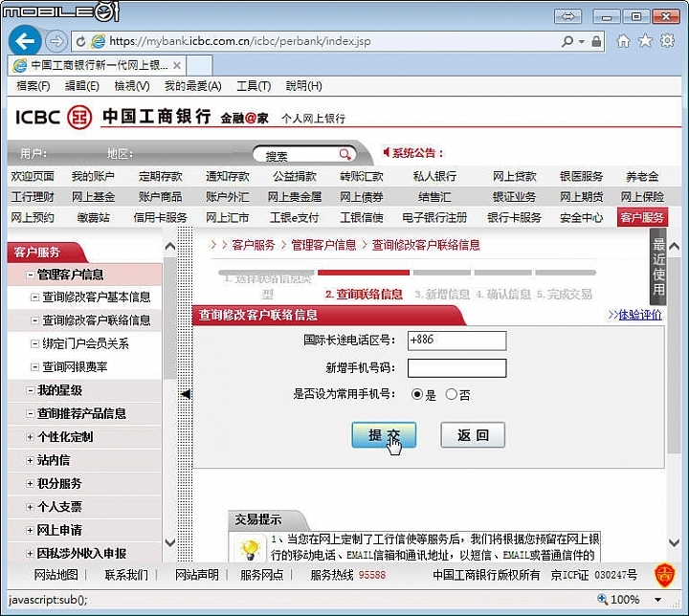Click the ICBC logo emblem
The width and height of the screenshot is (689, 616).
click(x=79, y=118)
